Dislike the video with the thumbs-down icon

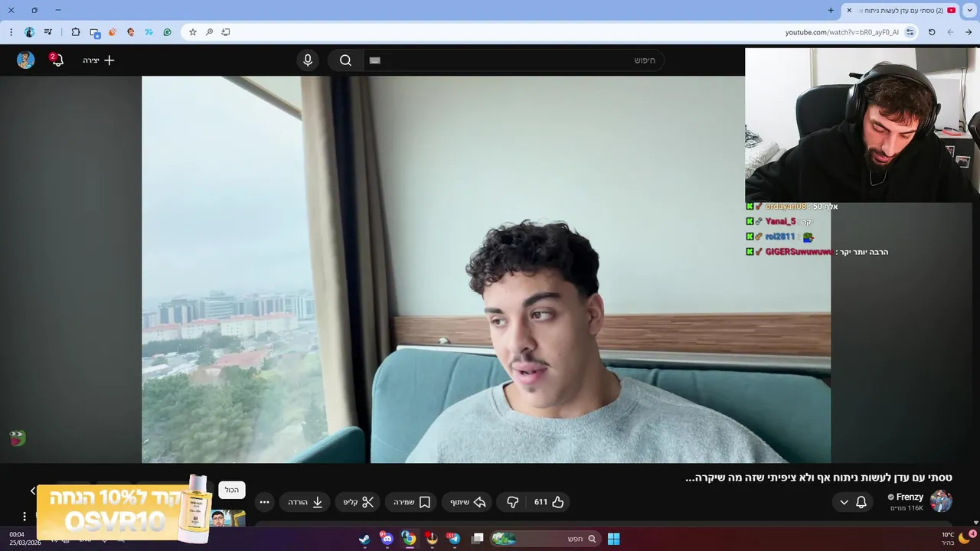click(512, 502)
